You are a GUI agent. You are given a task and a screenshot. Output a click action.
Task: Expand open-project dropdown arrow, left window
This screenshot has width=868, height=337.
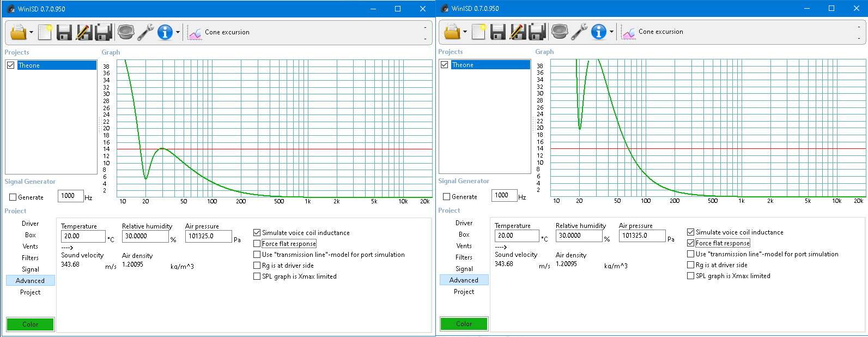(x=31, y=33)
